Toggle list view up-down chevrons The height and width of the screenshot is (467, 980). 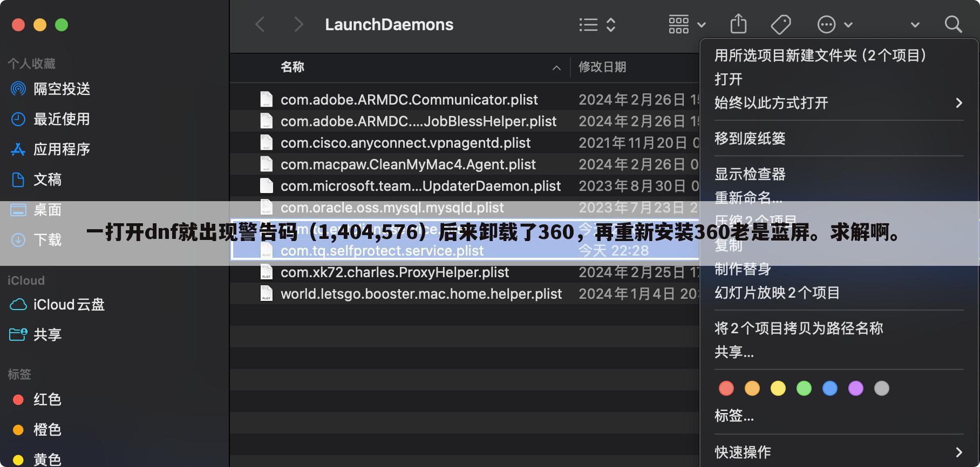click(611, 25)
